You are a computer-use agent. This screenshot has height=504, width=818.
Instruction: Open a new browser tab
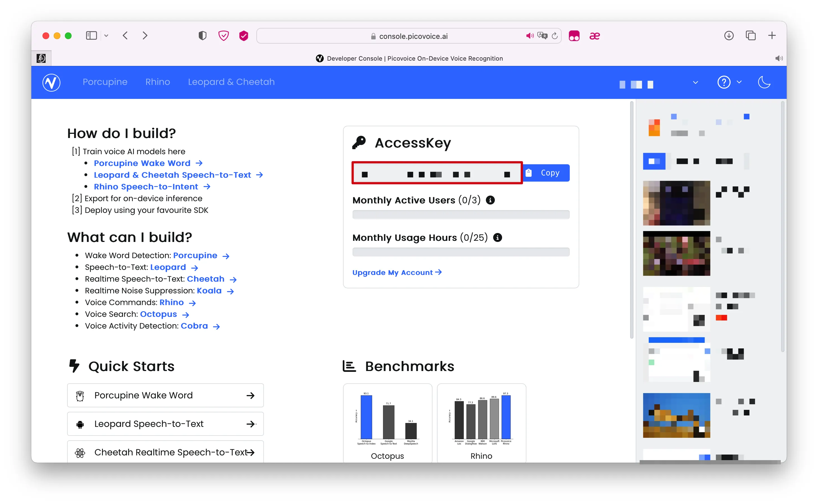(772, 36)
